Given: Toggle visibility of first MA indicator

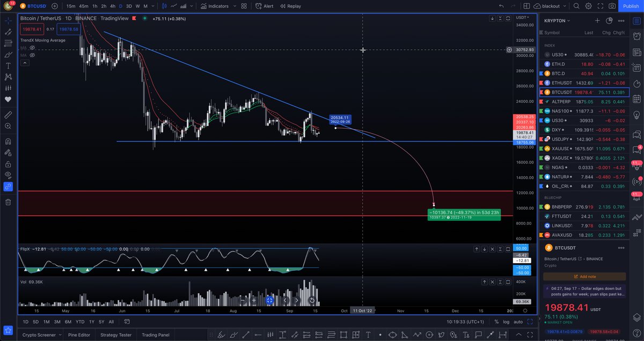Looking at the screenshot, I should pos(32,48).
